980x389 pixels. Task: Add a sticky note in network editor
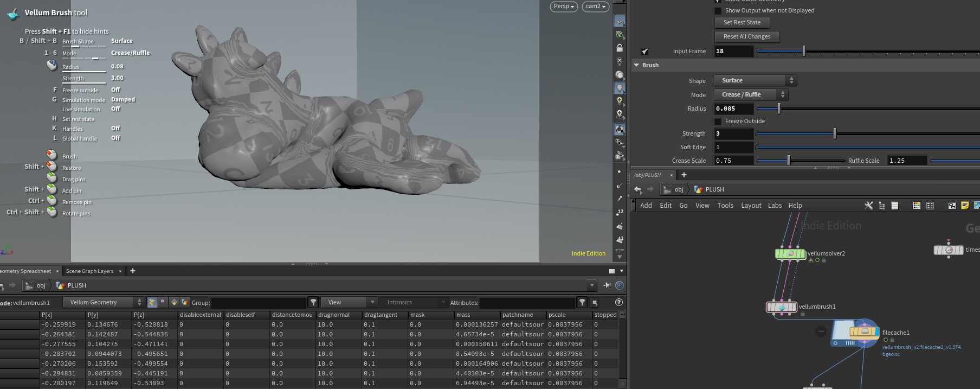[x=965, y=206]
